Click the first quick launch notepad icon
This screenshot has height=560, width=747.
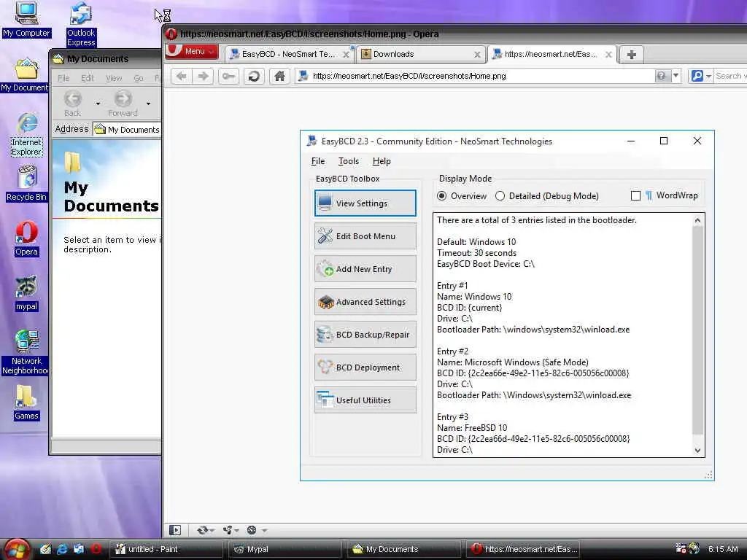(x=45, y=549)
